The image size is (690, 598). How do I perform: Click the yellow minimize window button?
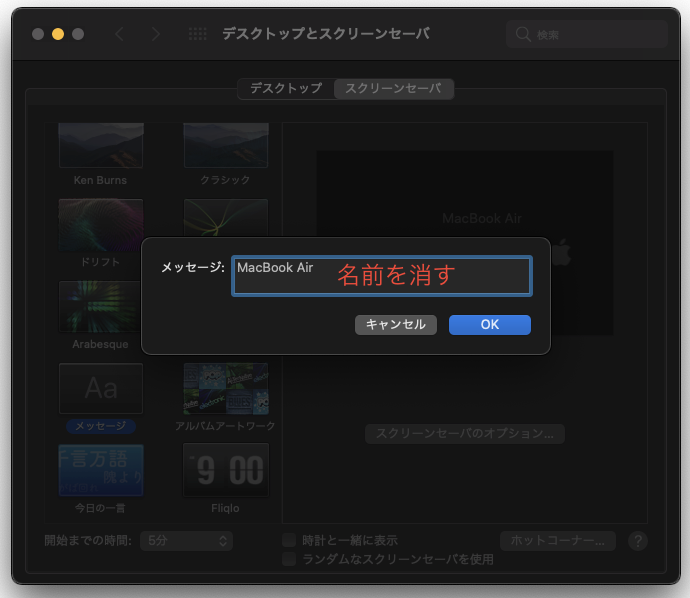tap(58, 34)
